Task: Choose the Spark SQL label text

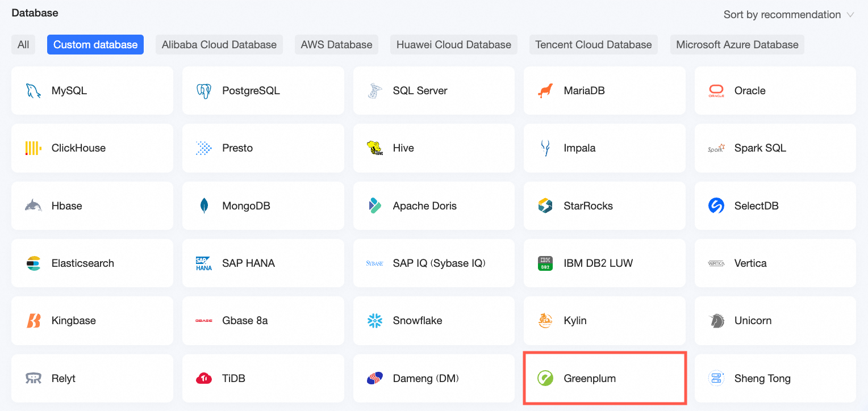Action: click(x=760, y=148)
